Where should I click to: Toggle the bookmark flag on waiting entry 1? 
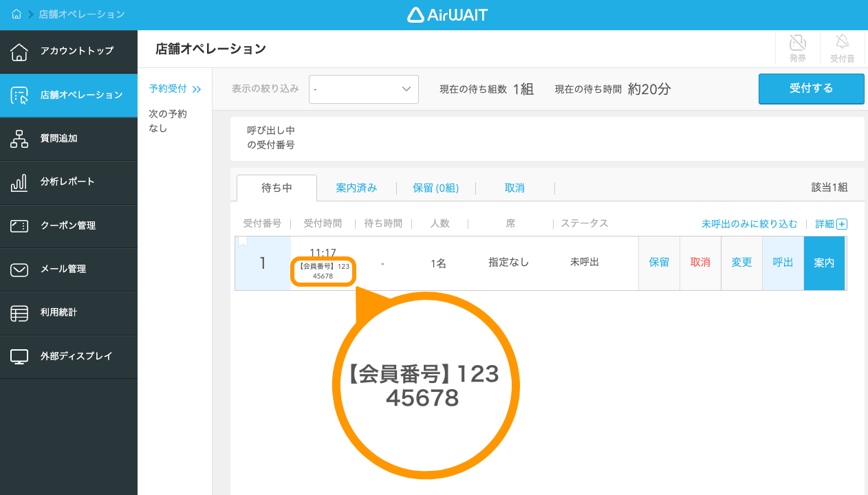tap(244, 242)
